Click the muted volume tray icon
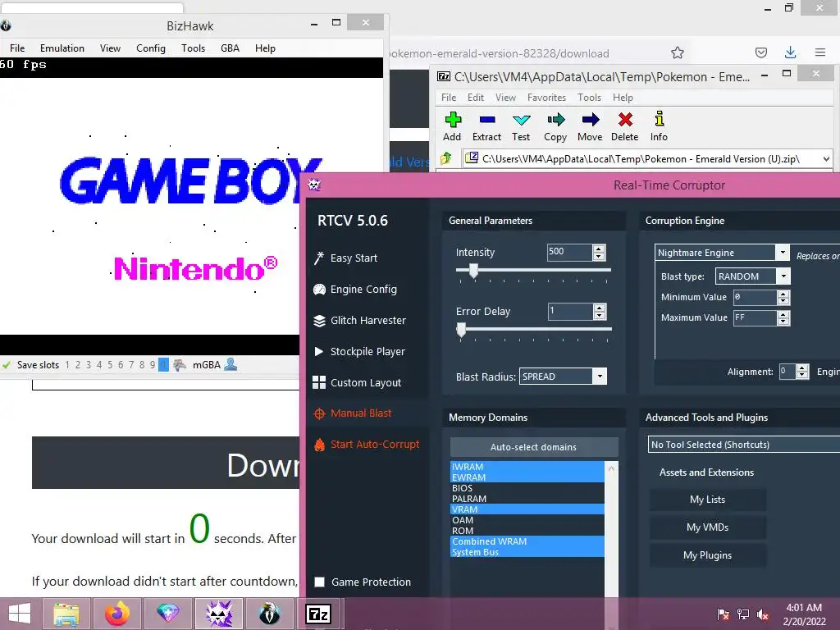Image resolution: width=840 pixels, height=630 pixels. (x=763, y=614)
